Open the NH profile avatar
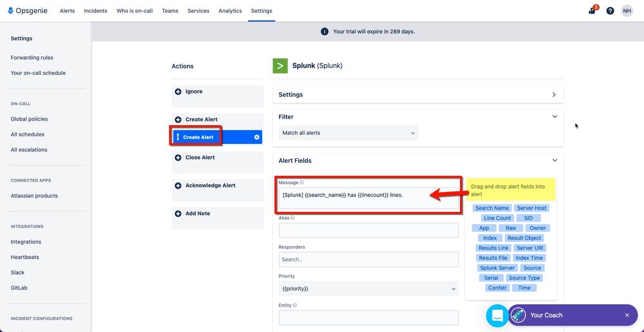The height and width of the screenshot is (332, 644). (627, 11)
